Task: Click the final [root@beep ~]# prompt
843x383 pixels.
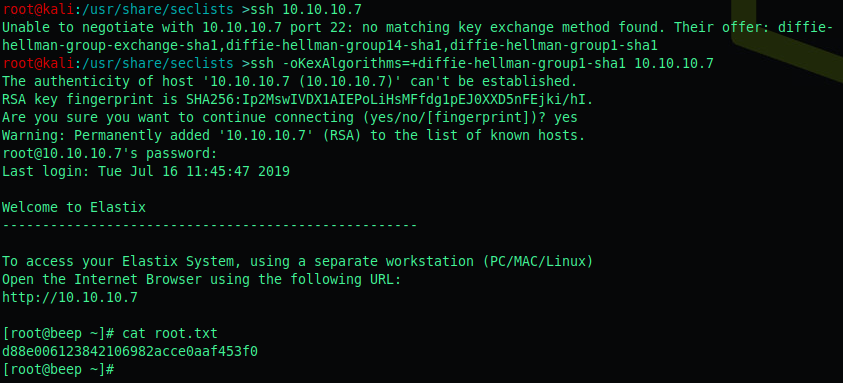Action: [59, 370]
